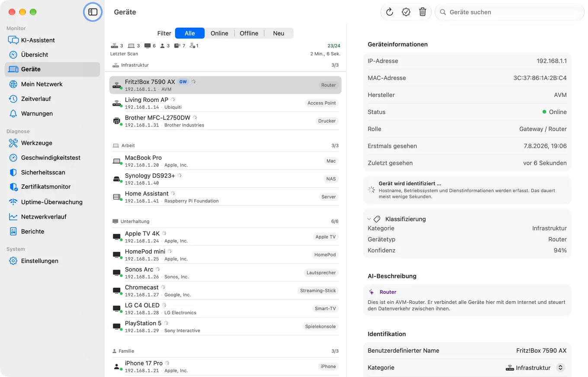
Task: Select the Chromecast row
Action: (x=225, y=291)
